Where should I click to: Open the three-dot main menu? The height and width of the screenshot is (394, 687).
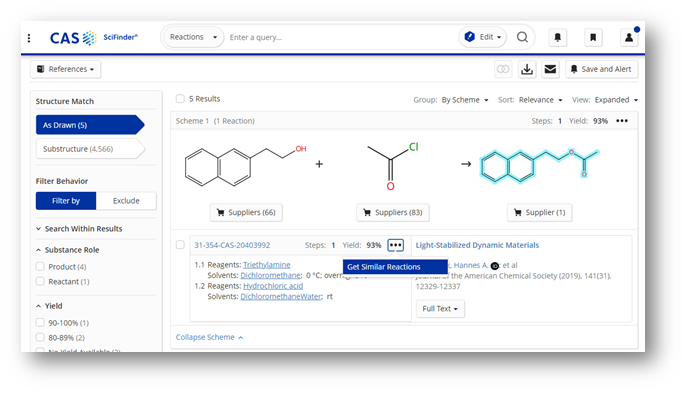coord(29,38)
